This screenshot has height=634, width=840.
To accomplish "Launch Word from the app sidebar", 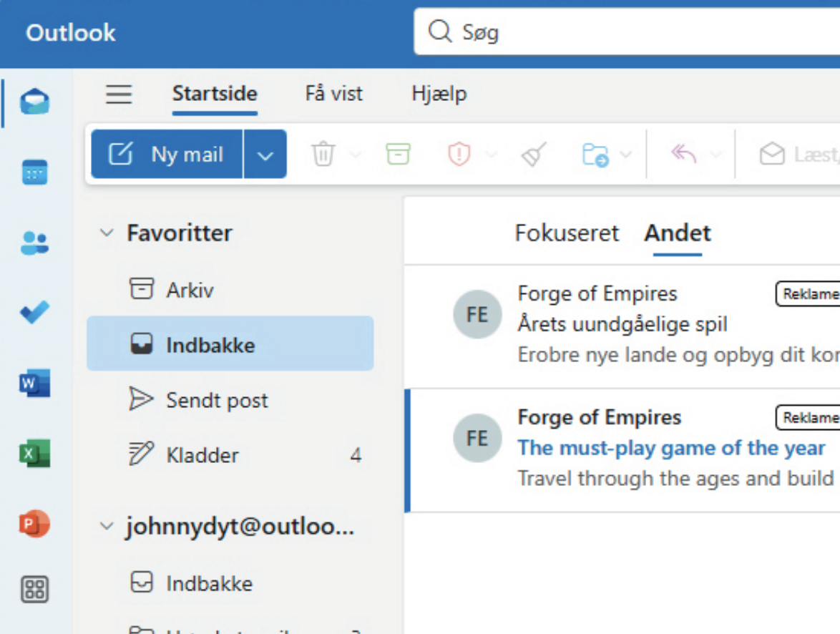I will pos(34,384).
